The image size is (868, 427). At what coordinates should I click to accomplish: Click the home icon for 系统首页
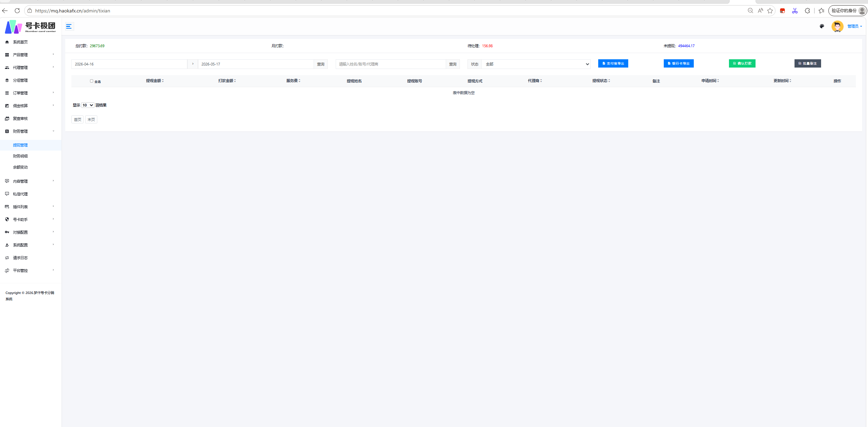tap(7, 42)
